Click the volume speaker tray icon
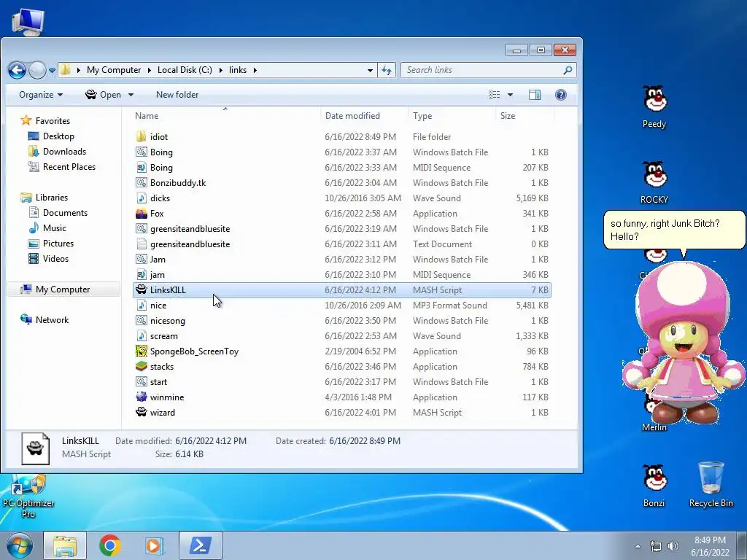Viewport: 747px width, 560px height. [673, 546]
